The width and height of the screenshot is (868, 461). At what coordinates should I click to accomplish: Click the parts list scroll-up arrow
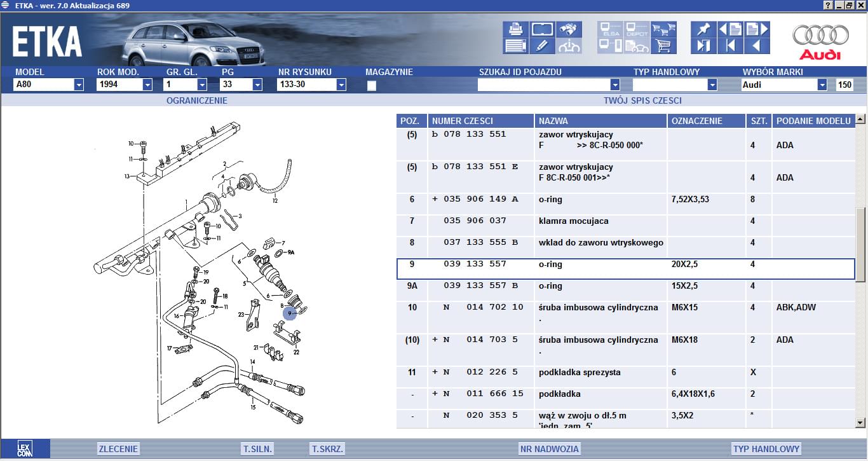(860, 119)
